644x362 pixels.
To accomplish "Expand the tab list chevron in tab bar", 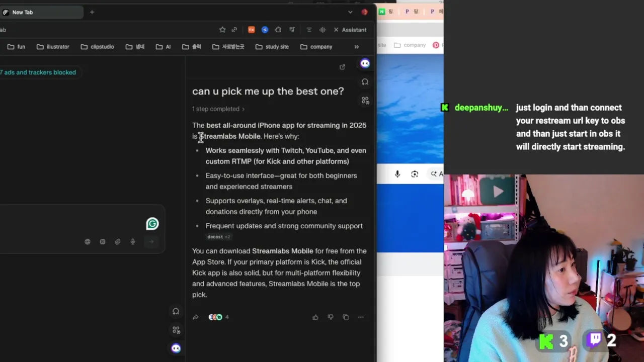I will 350,12.
